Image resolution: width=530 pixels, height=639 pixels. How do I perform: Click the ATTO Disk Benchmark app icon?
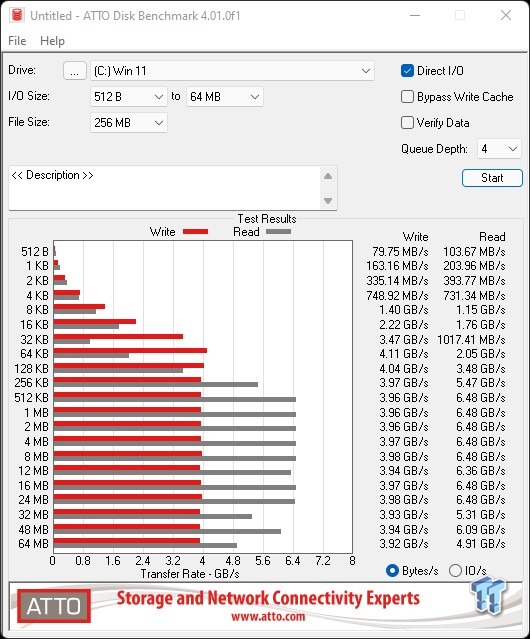click(x=17, y=15)
